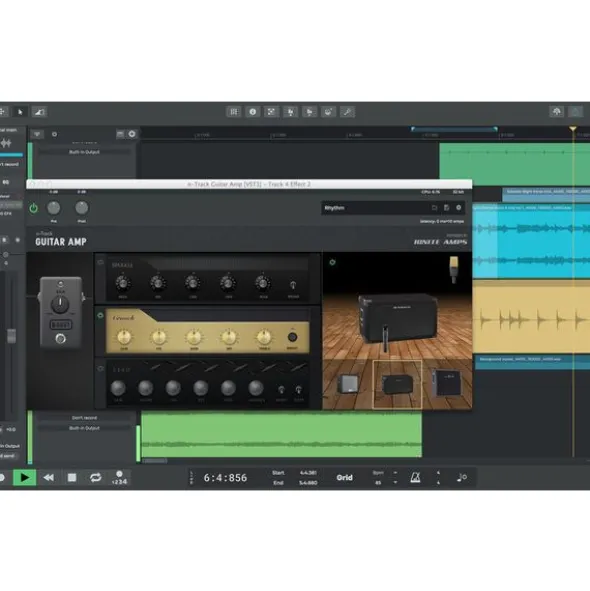Click the drum pad icon in top toolbar
The width and height of the screenshot is (590, 591).
point(328,112)
